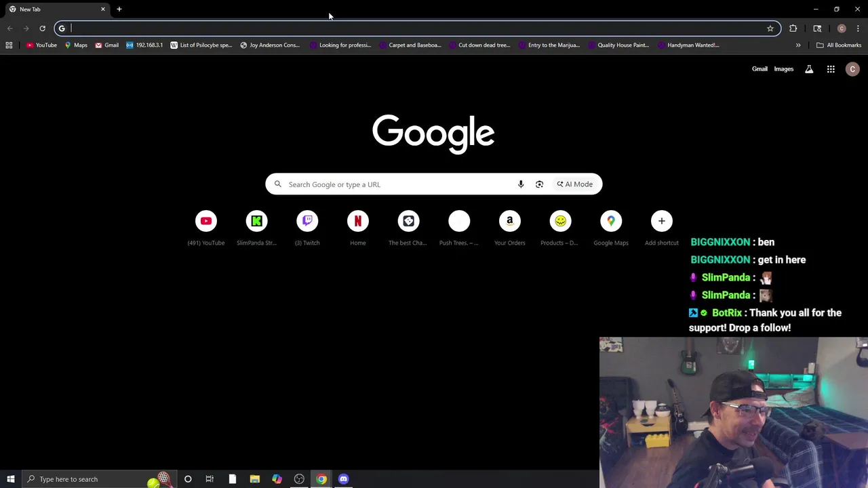The image size is (868, 488).
Task: Open the Google account avatar on page
Action: pyautogui.click(x=852, y=69)
